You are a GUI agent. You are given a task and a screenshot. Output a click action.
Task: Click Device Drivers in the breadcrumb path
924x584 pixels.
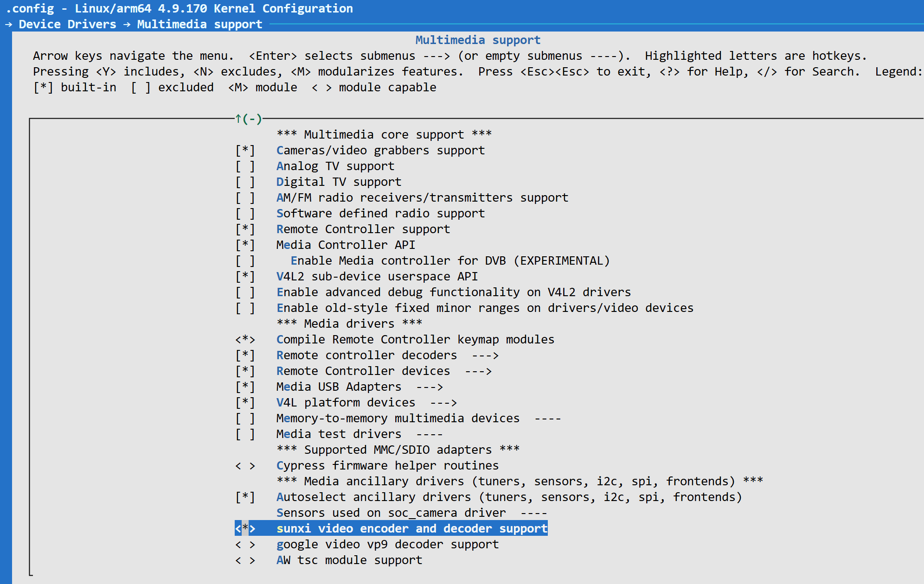pyautogui.click(x=67, y=24)
